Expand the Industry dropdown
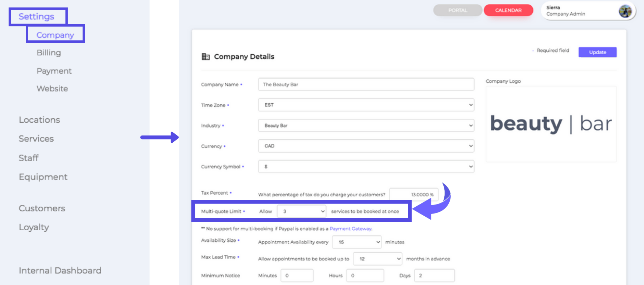This screenshot has height=285, width=644. pyautogui.click(x=366, y=126)
